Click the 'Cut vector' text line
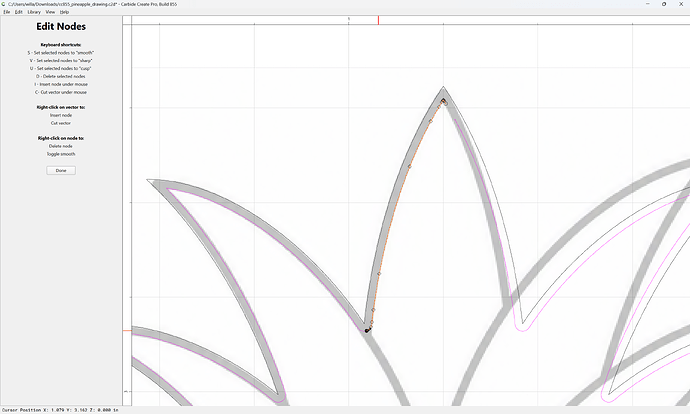690x414 pixels. pos(61,123)
